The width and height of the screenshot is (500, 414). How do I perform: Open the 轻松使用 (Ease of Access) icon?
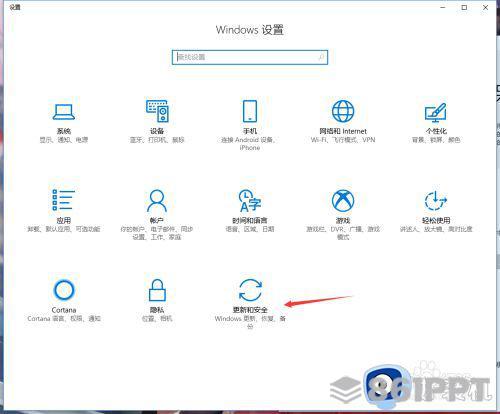click(x=436, y=201)
